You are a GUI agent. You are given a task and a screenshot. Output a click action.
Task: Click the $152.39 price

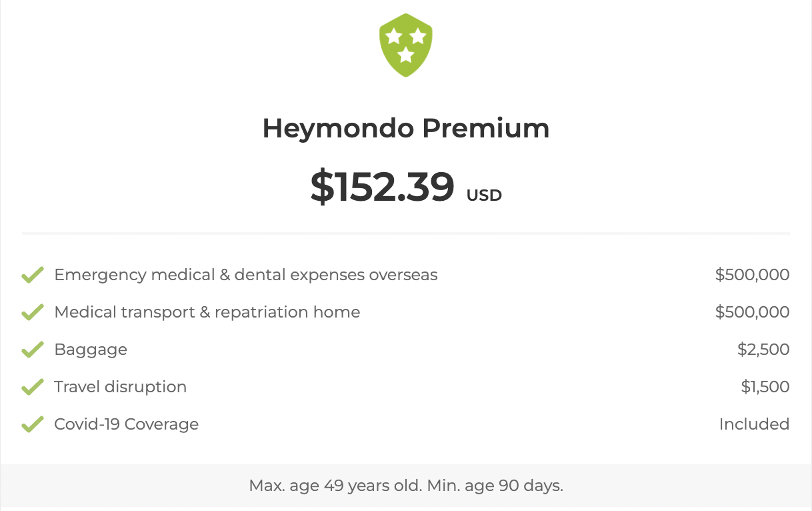(x=383, y=187)
